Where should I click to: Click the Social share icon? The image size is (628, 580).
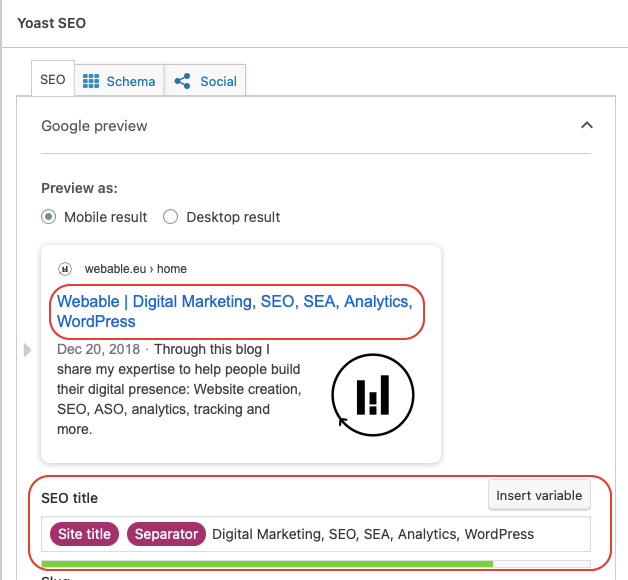182,81
